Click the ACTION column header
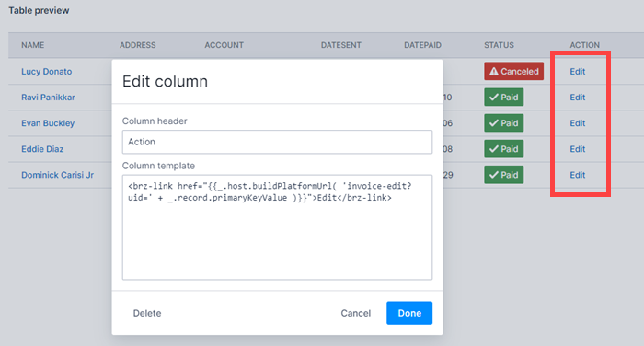 tap(584, 45)
